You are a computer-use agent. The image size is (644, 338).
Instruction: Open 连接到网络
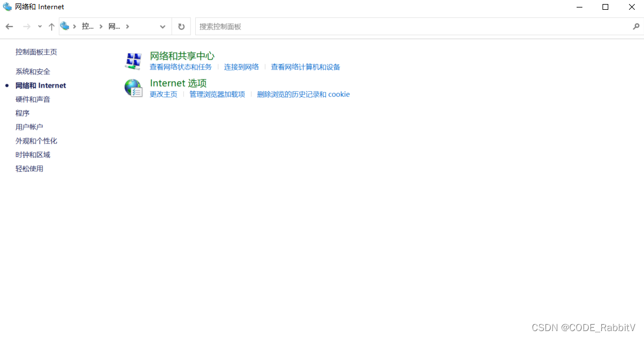click(241, 67)
